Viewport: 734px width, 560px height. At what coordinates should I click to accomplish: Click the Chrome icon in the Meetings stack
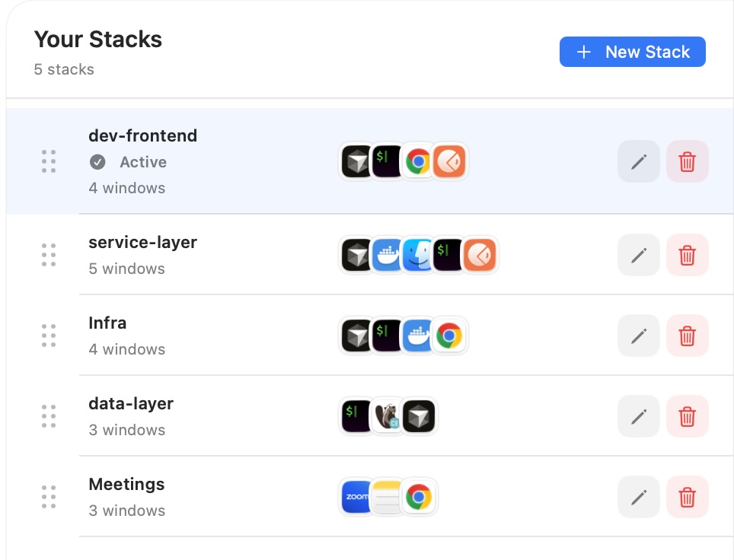[419, 496]
